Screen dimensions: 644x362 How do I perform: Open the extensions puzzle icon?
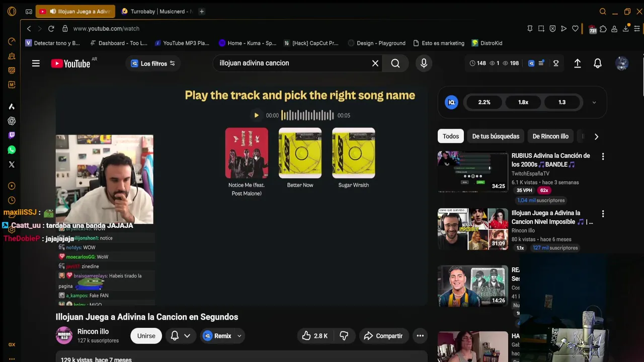pyautogui.click(x=603, y=29)
